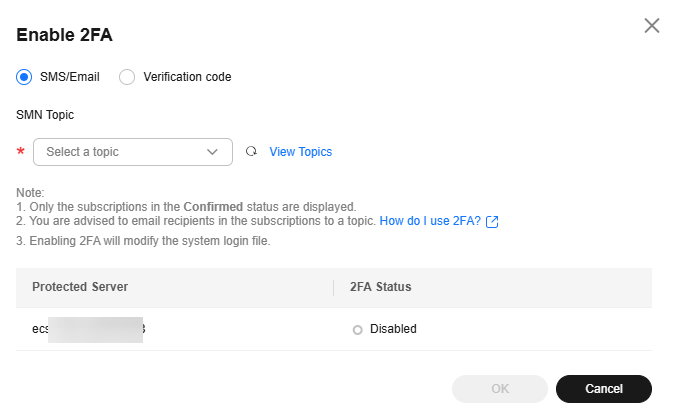This screenshot has height=416, width=676.
Task: Click the chevron arrow in the topic dropdown
Action: click(x=212, y=152)
